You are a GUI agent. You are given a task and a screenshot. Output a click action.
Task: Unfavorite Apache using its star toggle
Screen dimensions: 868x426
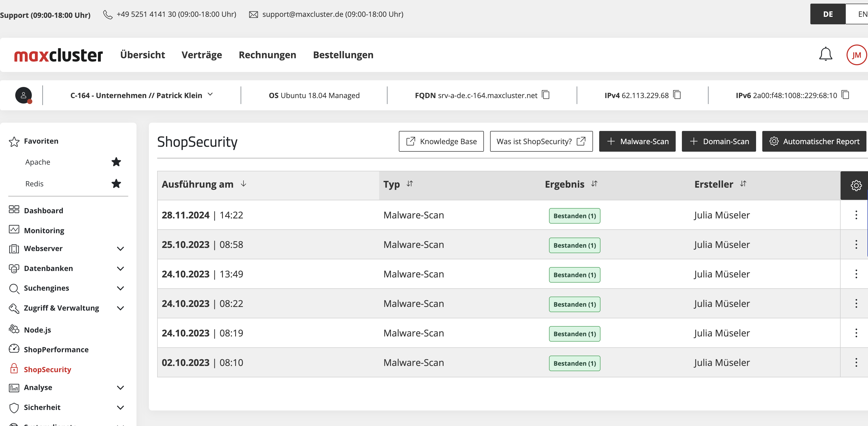[x=116, y=162]
